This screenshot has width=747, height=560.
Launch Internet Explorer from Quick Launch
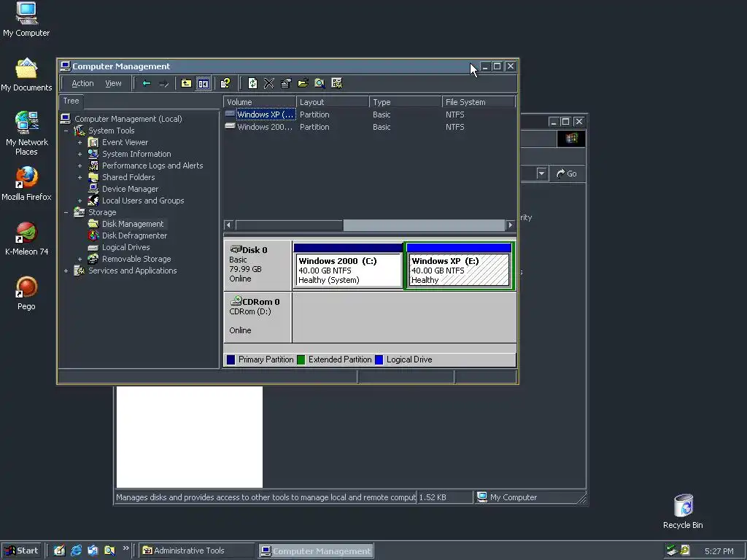(x=76, y=551)
